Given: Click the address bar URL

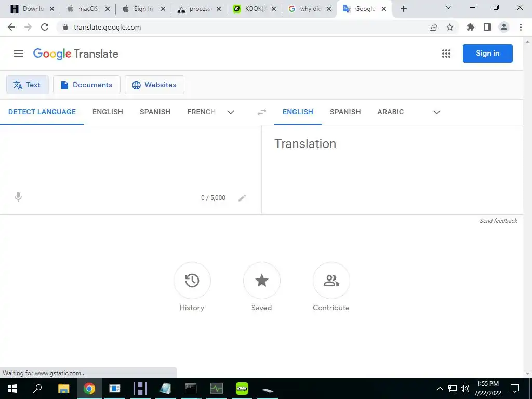Looking at the screenshot, I should pos(107,28).
